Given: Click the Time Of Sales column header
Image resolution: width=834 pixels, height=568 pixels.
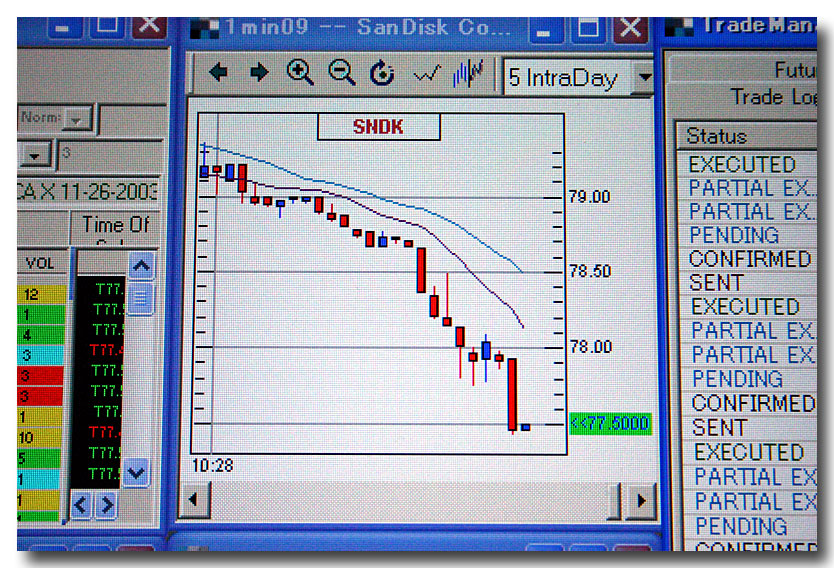Looking at the screenshot, I should (115, 227).
